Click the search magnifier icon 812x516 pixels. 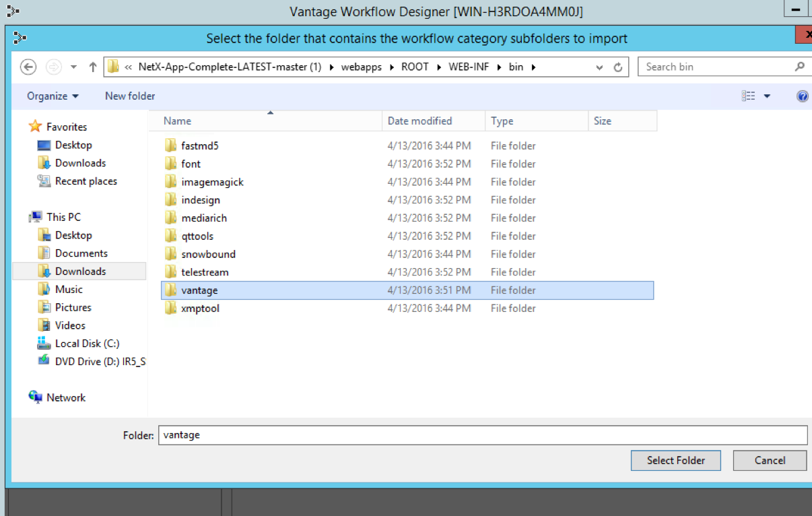(799, 67)
